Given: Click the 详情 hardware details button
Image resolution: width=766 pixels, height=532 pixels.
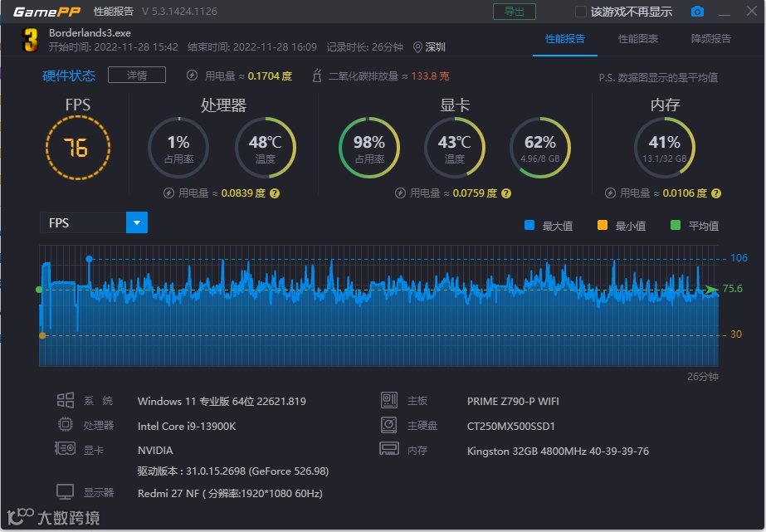Looking at the screenshot, I should 137,76.
